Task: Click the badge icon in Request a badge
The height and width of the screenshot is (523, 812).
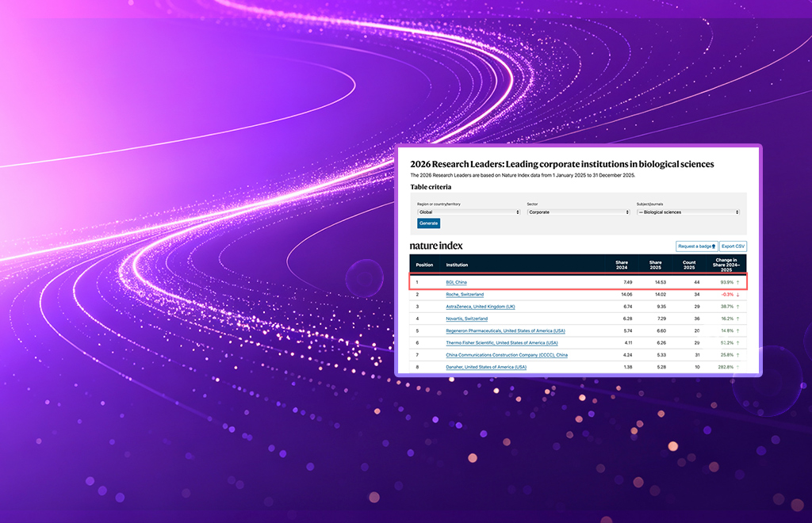Action: tap(714, 246)
